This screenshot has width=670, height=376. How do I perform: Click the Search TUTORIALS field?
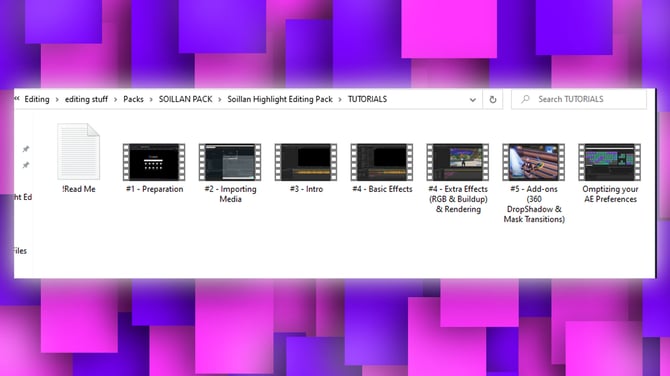579,99
